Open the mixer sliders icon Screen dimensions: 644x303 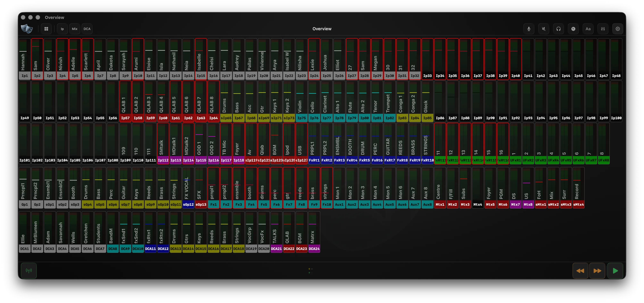pos(603,29)
